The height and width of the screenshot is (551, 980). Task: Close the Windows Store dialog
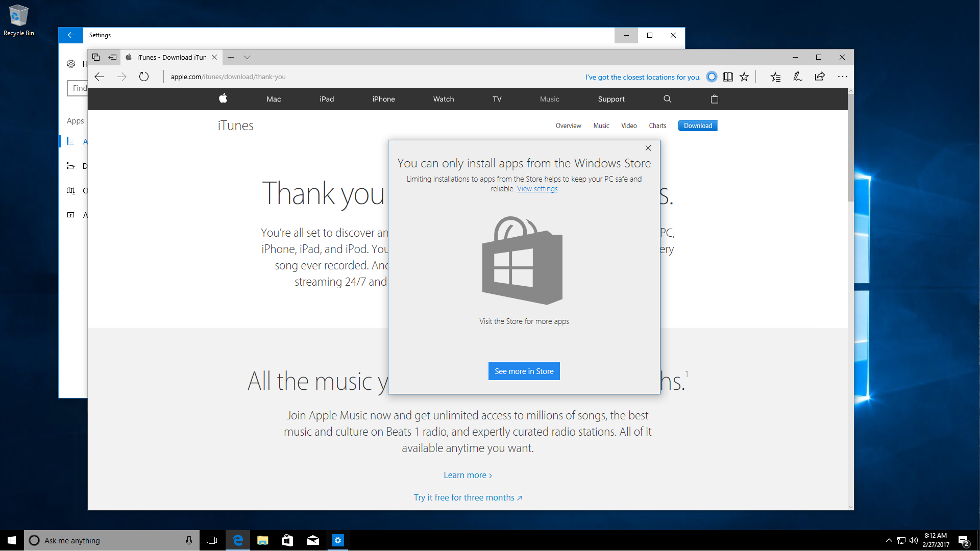click(x=648, y=148)
